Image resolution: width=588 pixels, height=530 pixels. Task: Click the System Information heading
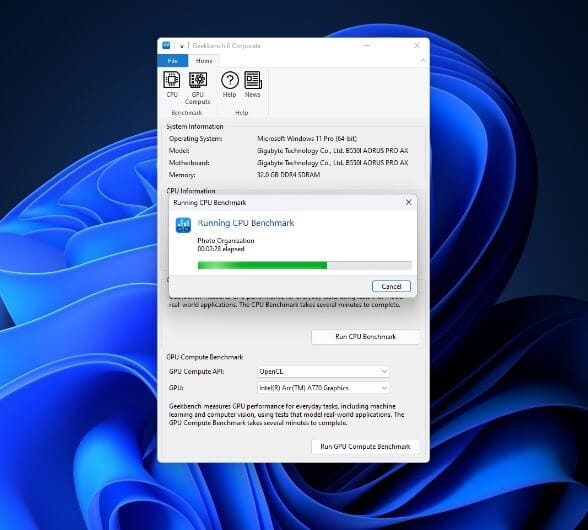[x=195, y=126]
